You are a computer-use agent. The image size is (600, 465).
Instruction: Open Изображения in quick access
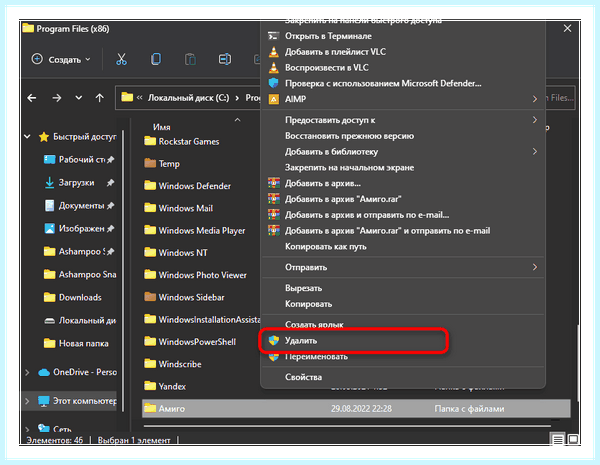pyautogui.click(x=79, y=228)
